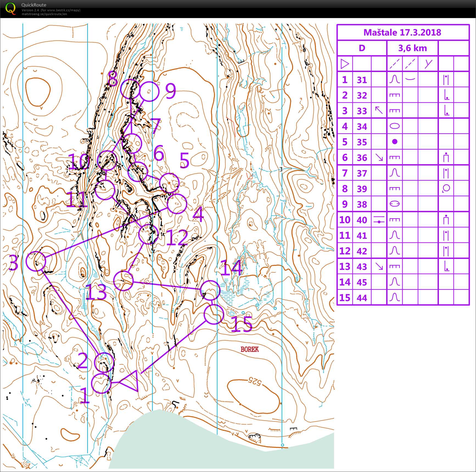
Task: Click the northwest arrow symbol in row 3
Action: 379,110
